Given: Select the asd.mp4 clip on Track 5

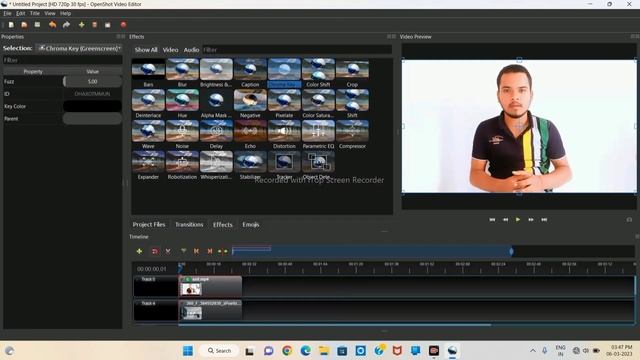Looking at the screenshot, I should pos(211,286).
